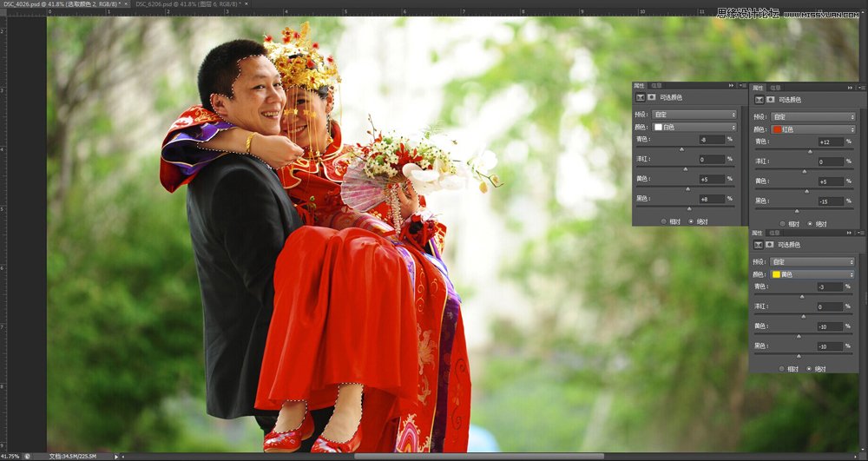
Task: Click the horizontal scrollbar below the canvas
Action: (x=479, y=457)
